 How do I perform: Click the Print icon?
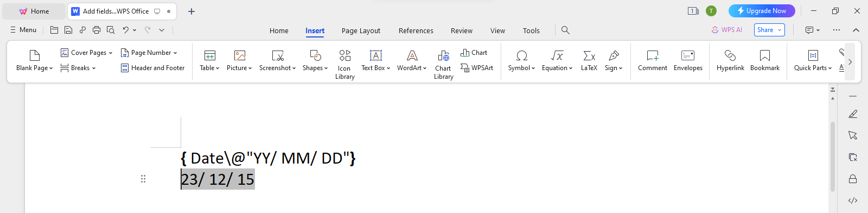coord(97,30)
